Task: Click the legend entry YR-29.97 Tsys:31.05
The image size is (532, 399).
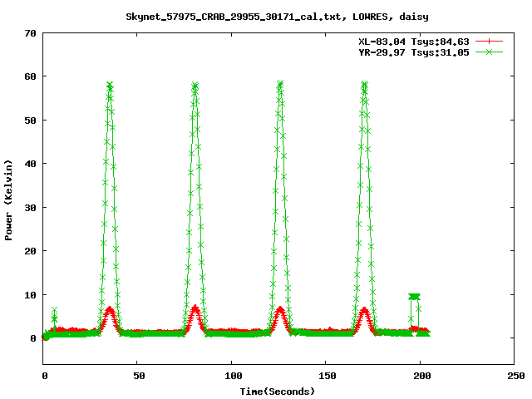Action: point(414,52)
